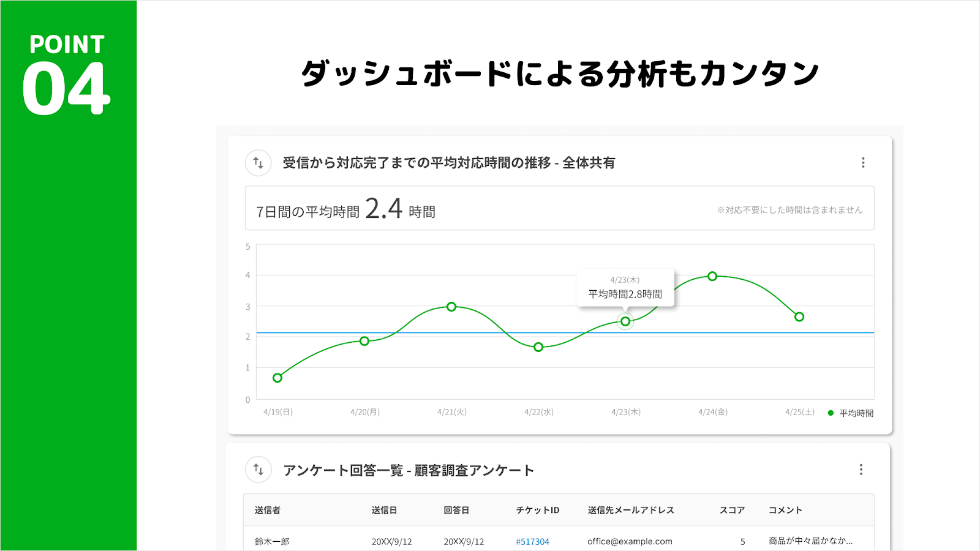
Task: Click the スコア column header
Action: click(x=732, y=510)
